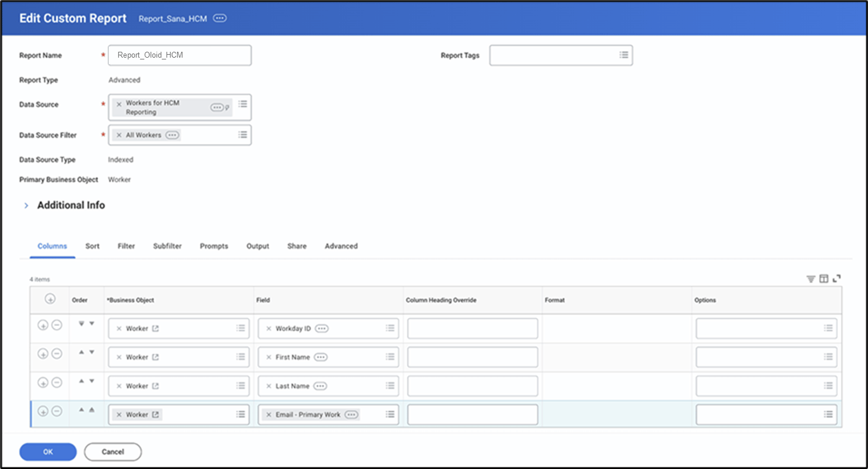Open related actions for Workers for HCM Reporting

coord(217,107)
